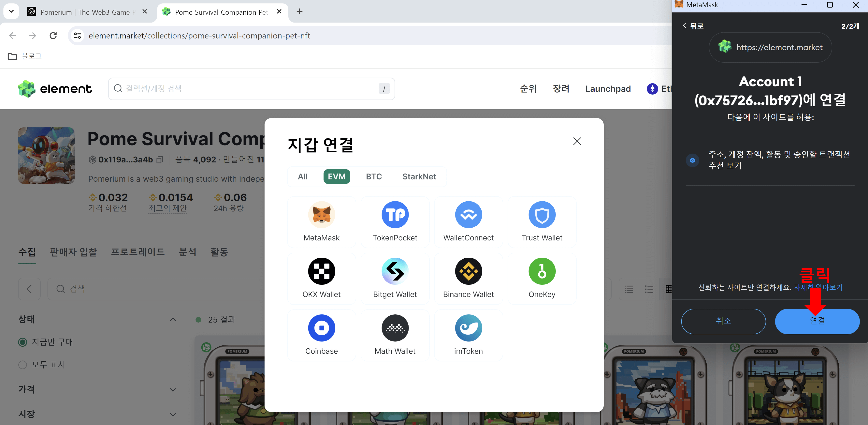Viewport: 868px width, 425px height.
Task: Expand the 시장 filter section
Action: click(173, 414)
